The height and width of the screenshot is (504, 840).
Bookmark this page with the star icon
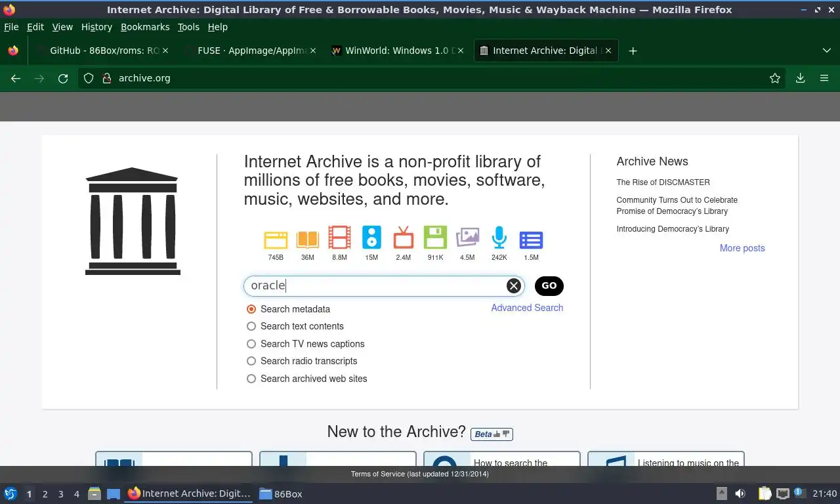775,78
